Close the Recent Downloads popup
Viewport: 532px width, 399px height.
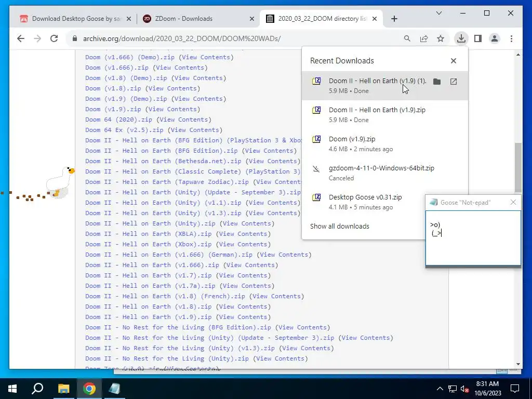454,61
